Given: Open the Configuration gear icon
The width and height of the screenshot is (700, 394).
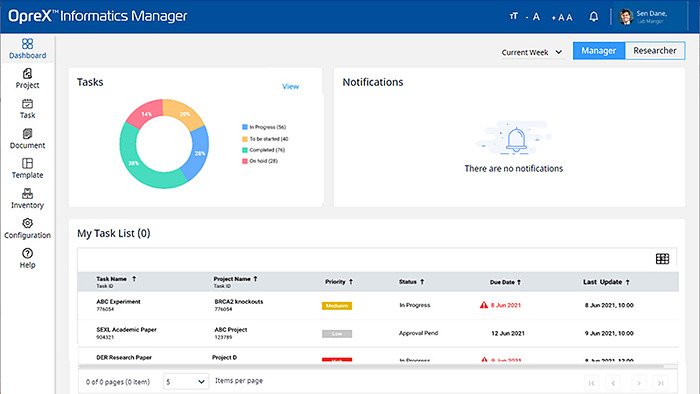Looking at the screenshot, I should coord(27,223).
